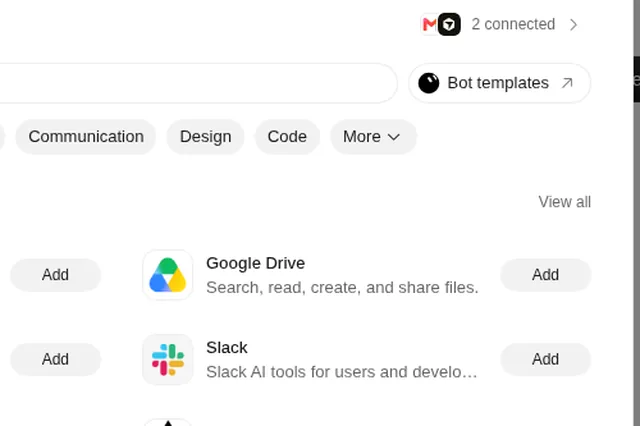Click Add button left of Google Drive

click(x=56, y=275)
